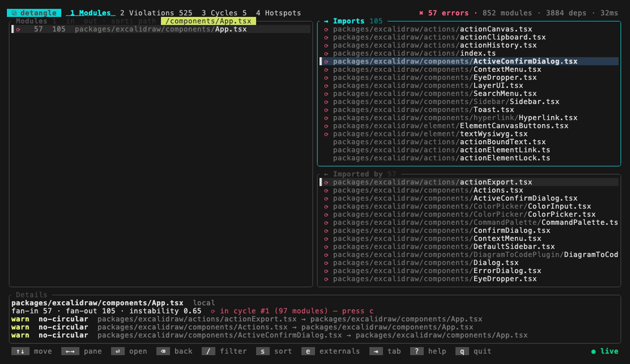630x364 pixels.
Task: Open the Violations 525 tab
Action: tap(156, 13)
